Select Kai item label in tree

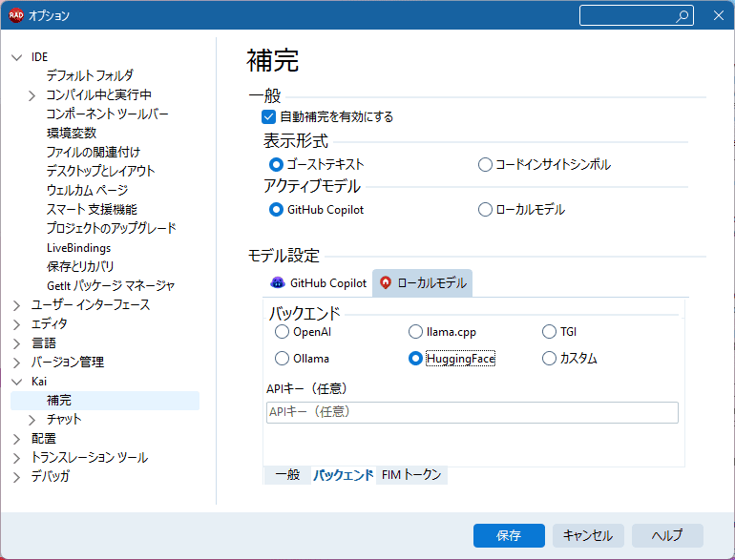pos(39,382)
